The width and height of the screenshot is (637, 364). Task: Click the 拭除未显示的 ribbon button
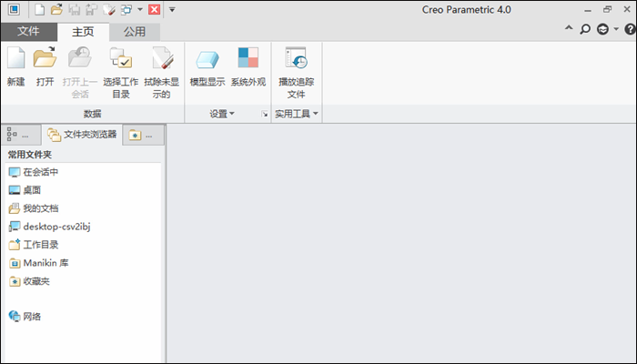click(x=162, y=72)
